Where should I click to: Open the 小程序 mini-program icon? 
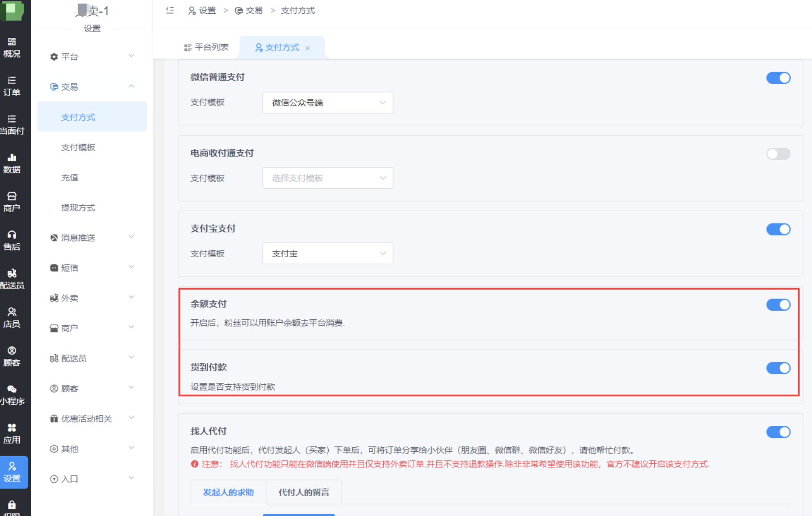(12, 389)
